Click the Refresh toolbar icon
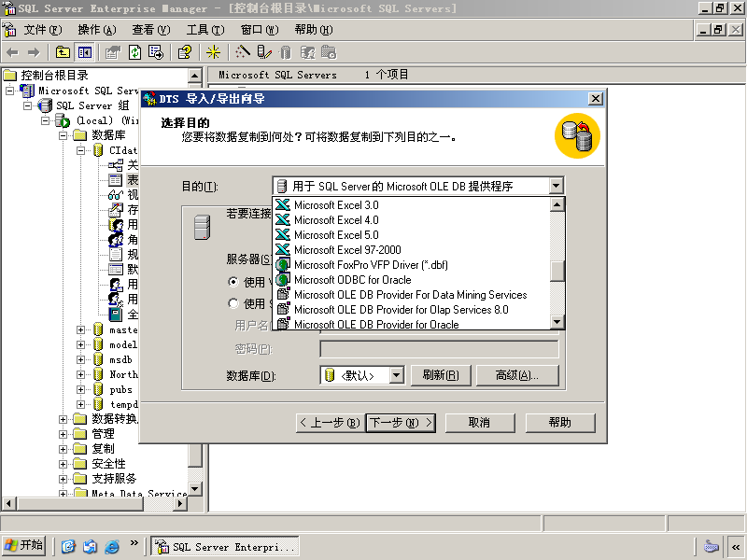The image size is (747, 560). (134, 52)
